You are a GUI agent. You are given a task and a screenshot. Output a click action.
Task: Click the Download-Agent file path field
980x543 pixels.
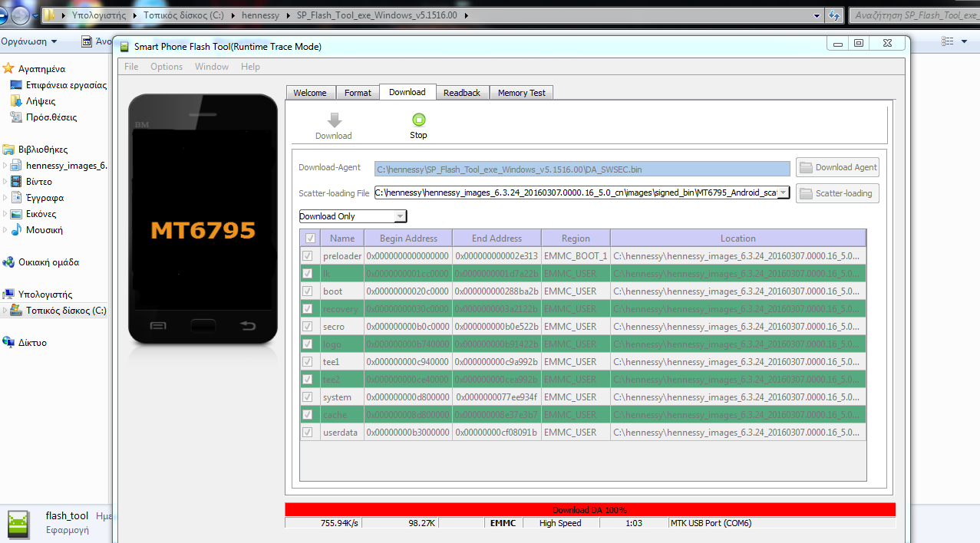[x=582, y=169]
